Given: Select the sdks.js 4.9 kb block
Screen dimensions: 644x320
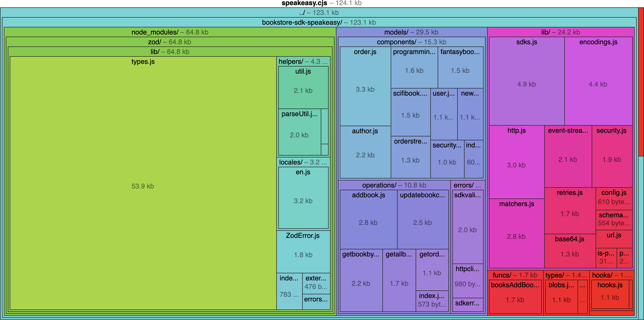Looking at the screenshot, I should [526, 81].
